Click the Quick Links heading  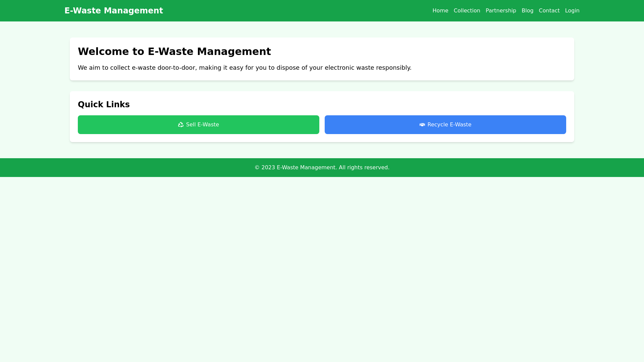(104, 105)
